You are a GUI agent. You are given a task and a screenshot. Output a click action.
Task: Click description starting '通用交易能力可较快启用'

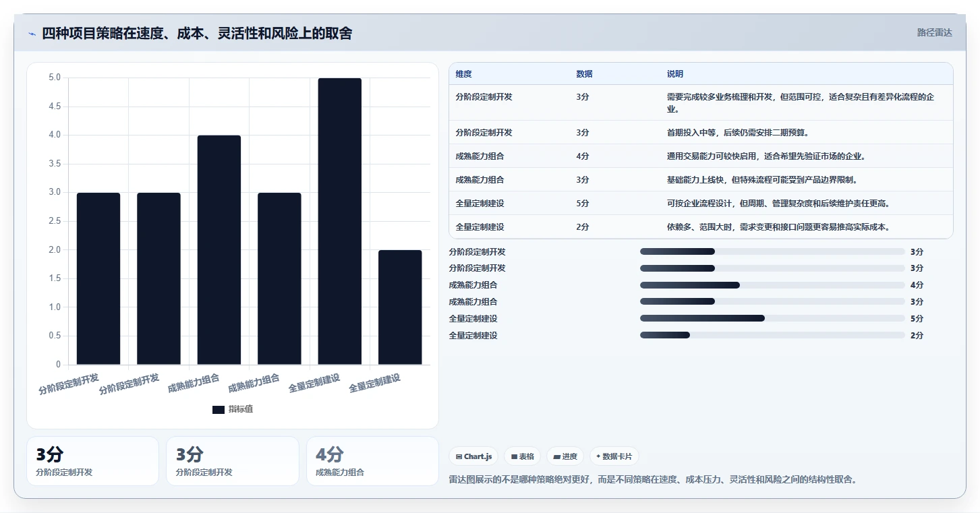[766, 156]
